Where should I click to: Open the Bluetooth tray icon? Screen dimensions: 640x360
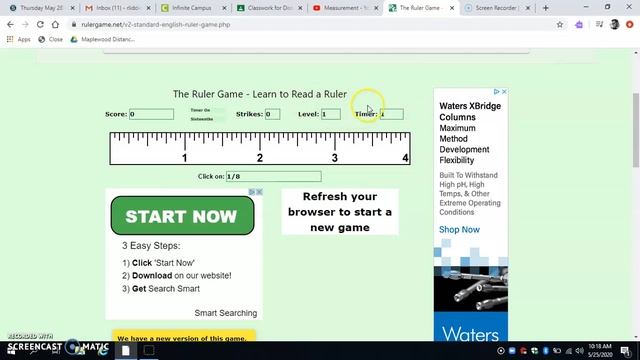(x=545, y=351)
